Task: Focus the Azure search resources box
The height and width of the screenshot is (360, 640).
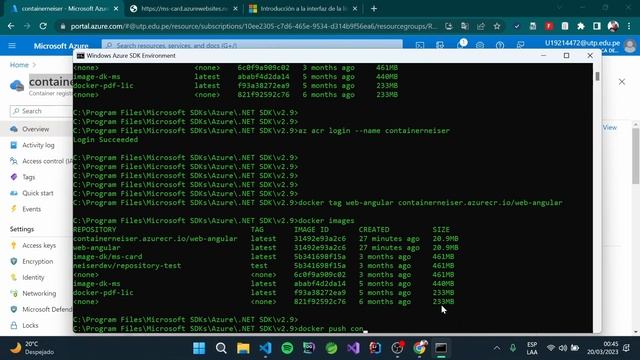Action: (252, 45)
